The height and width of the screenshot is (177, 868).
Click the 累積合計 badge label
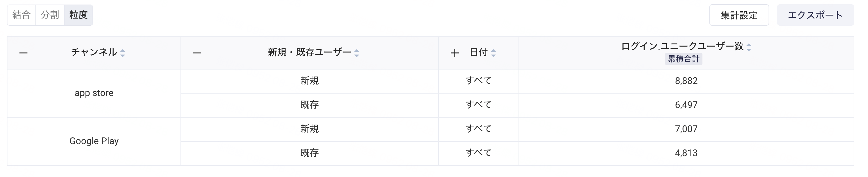point(683,59)
